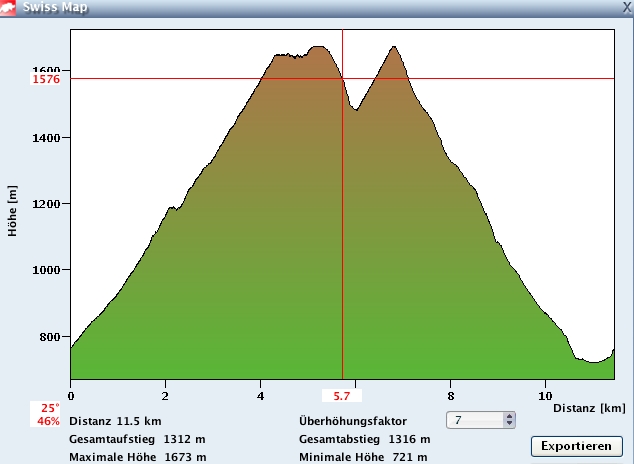The height and width of the screenshot is (464, 634).
Task: Click the red 46% gradient value
Action: (49, 421)
